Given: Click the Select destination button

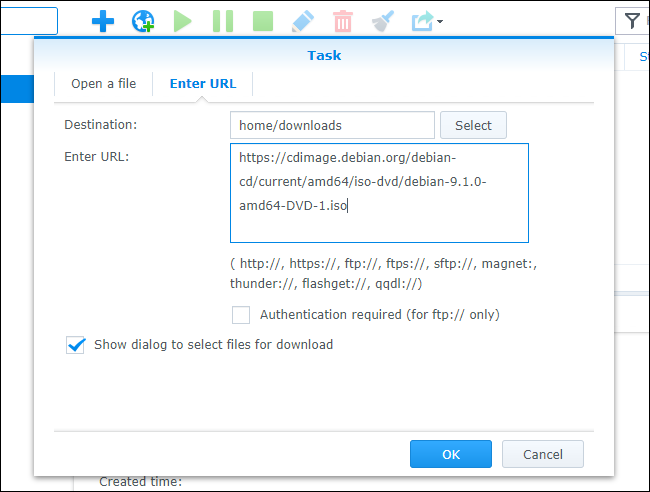Looking at the screenshot, I should click(x=473, y=126).
